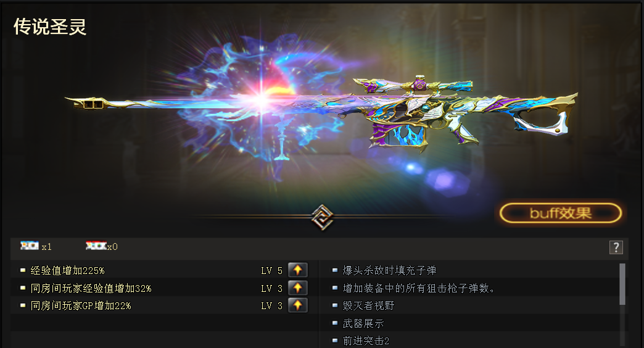This screenshot has height=348, width=644.
Task: Click the LV 5 level label
Action: coord(271,271)
